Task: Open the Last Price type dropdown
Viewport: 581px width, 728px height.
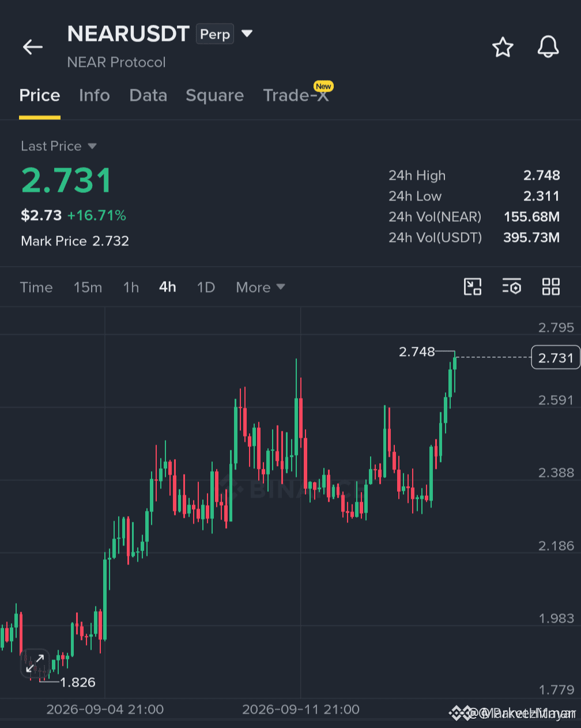Action: 58,146
